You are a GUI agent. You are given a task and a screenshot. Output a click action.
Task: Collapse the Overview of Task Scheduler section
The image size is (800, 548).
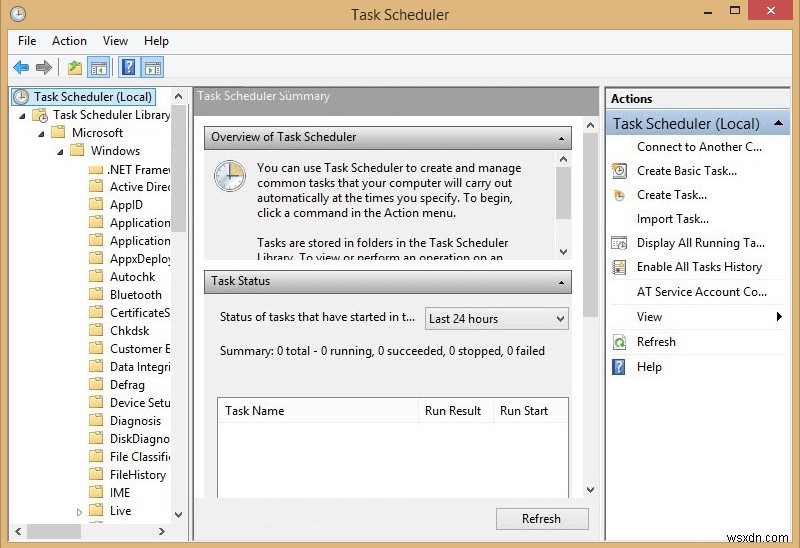(561, 138)
